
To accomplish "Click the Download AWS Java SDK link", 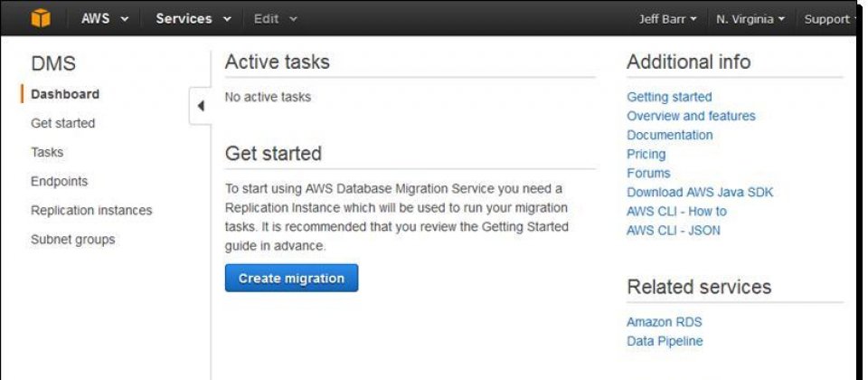I will (x=700, y=192).
